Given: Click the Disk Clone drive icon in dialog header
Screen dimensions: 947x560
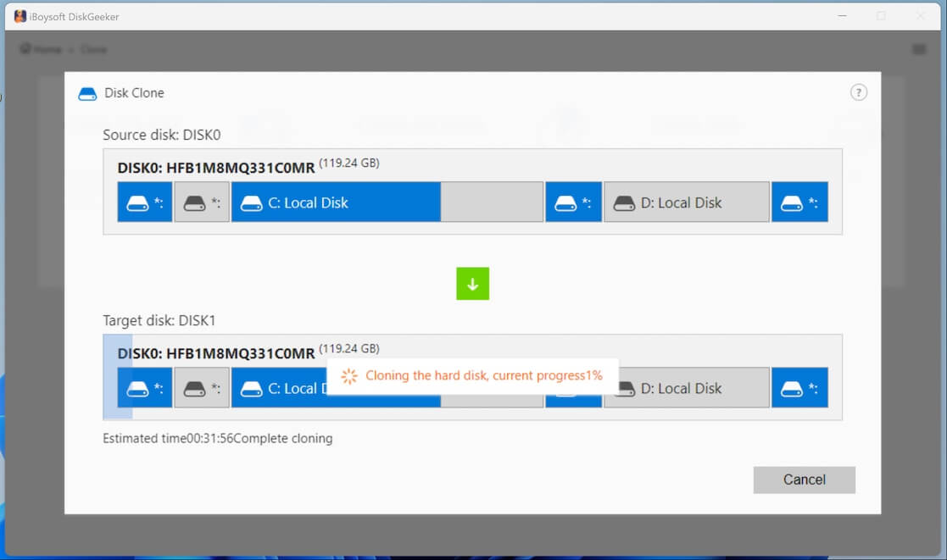Looking at the screenshot, I should 87,93.
